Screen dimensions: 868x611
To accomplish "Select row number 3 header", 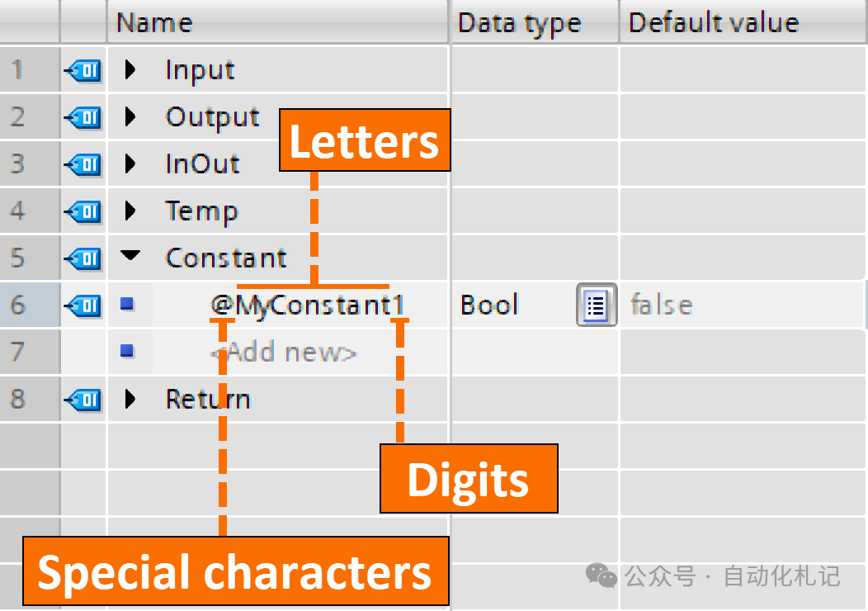I will [30, 163].
